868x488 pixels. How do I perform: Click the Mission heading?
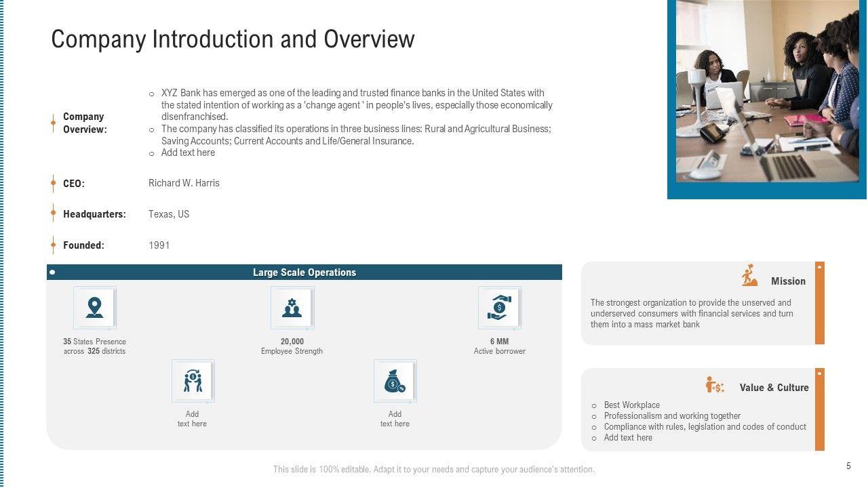pos(788,281)
